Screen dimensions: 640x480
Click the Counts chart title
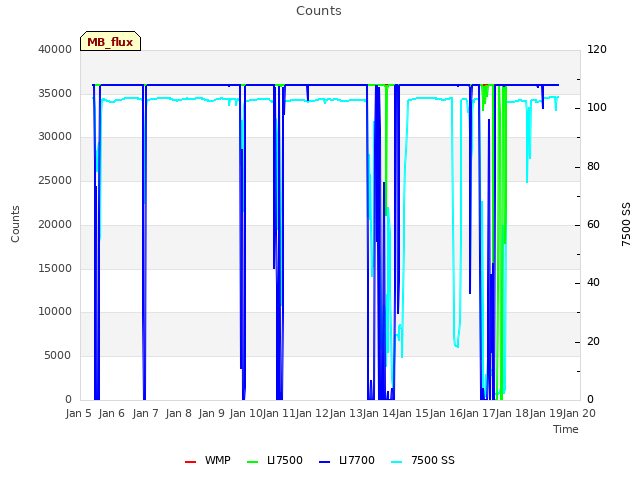pos(319,11)
